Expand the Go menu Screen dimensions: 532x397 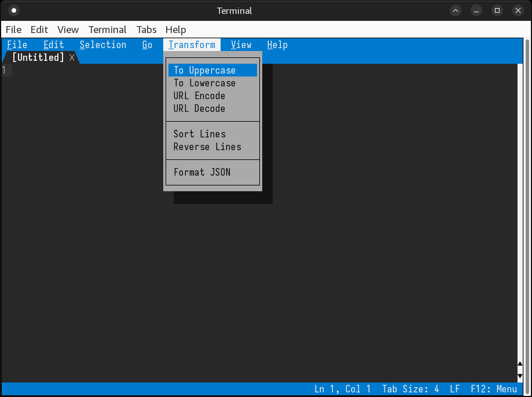point(147,45)
